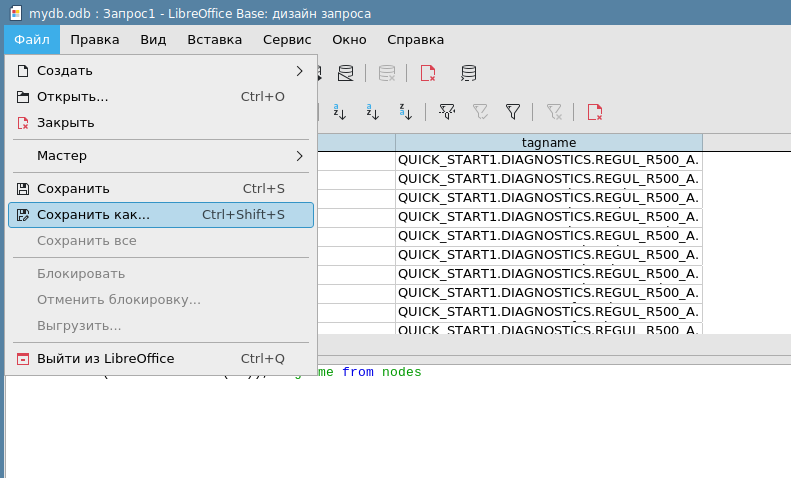This screenshot has width=791, height=478.
Task: Click the database cylinder icon in the upper toolbar
Action: [468, 73]
